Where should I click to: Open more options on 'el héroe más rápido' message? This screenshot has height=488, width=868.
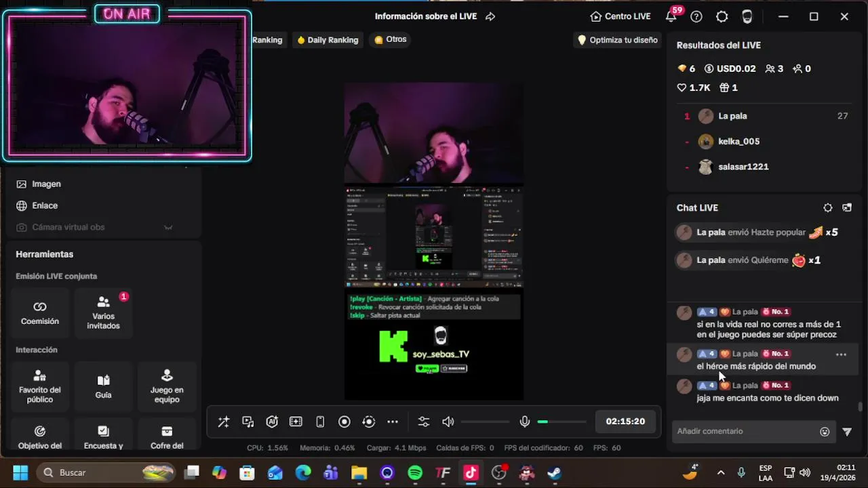click(x=841, y=354)
